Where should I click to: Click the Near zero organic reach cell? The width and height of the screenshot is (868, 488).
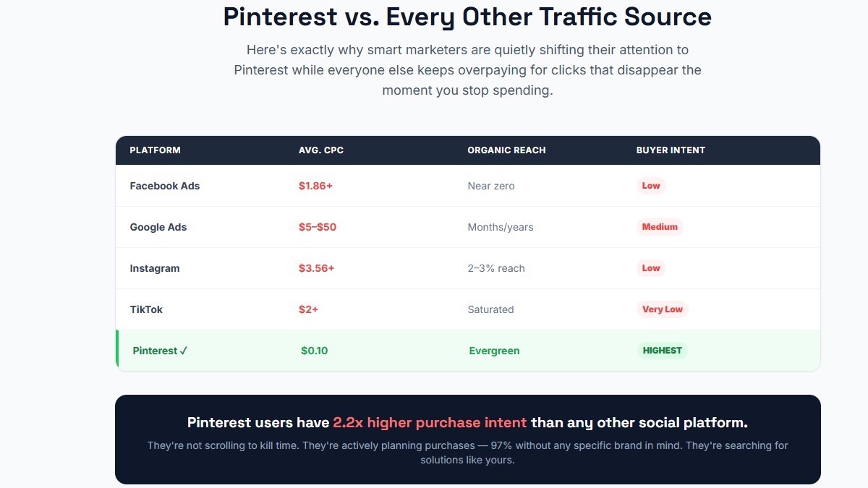(x=491, y=186)
